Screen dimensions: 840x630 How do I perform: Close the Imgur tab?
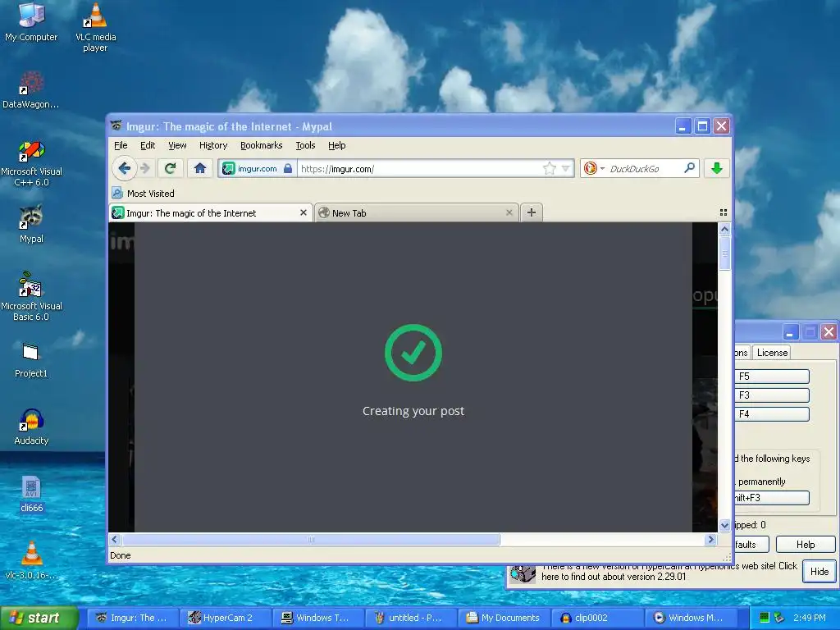(304, 212)
